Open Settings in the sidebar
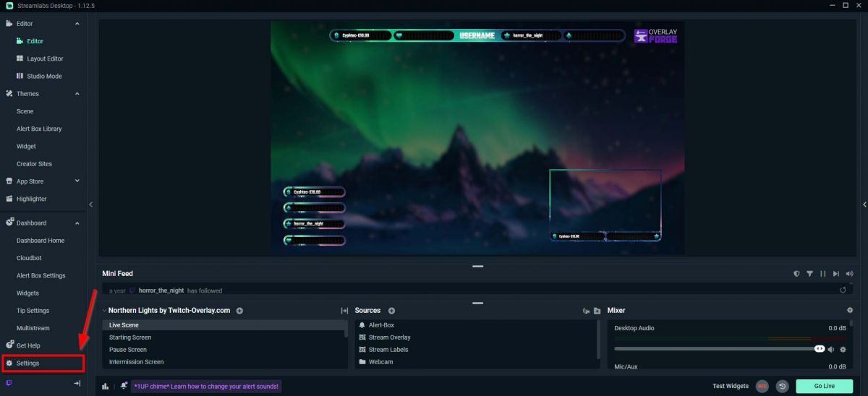 [x=43, y=363]
